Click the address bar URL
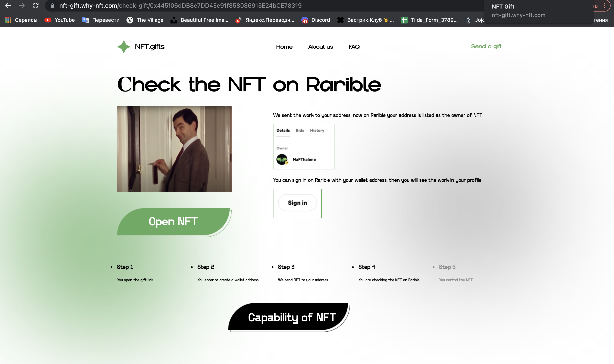This screenshot has height=364, width=614. click(x=180, y=6)
